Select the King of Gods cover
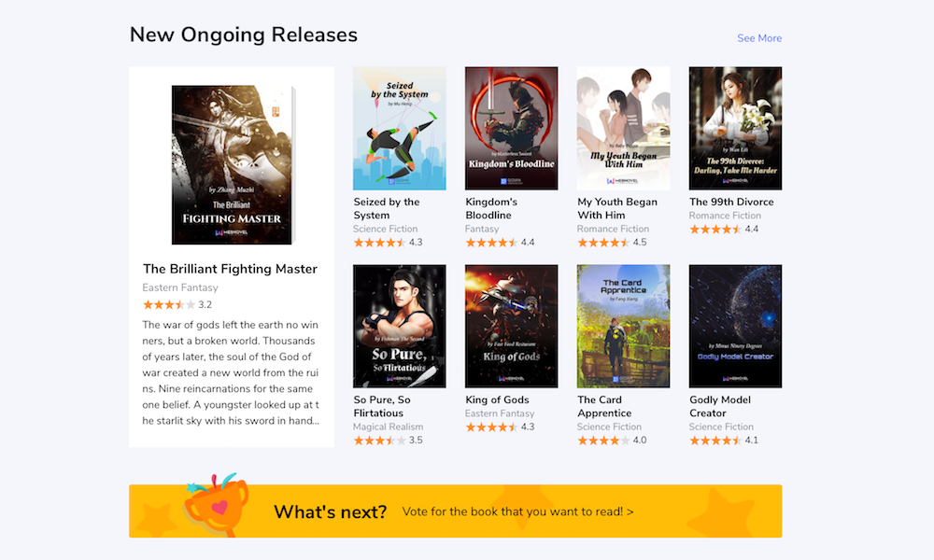Image resolution: width=934 pixels, height=560 pixels. coord(511,326)
